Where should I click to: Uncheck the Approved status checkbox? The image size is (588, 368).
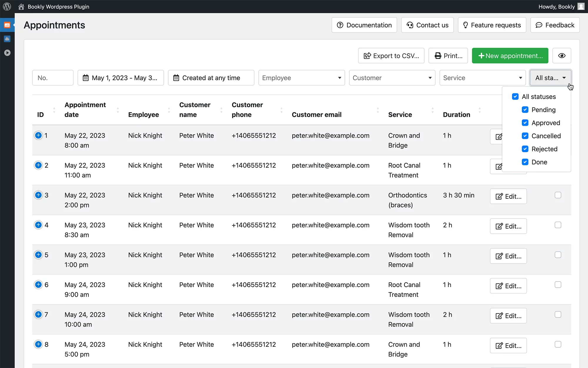(x=525, y=123)
